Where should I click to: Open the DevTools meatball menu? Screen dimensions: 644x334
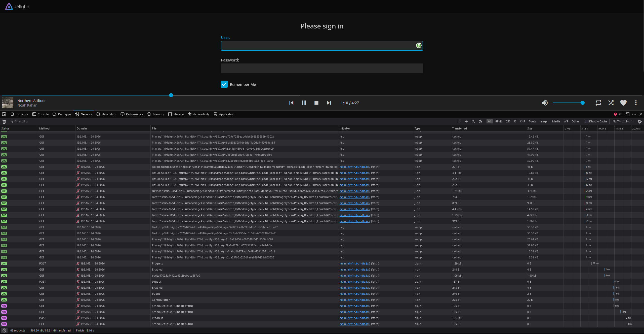click(x=634, y=114)
